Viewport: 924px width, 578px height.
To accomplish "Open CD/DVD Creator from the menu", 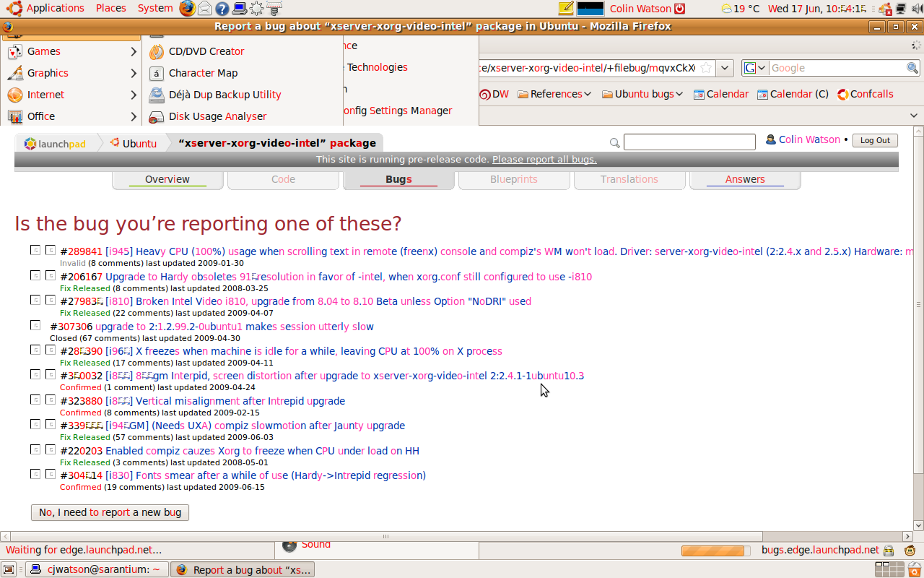I will pos(206,51).
